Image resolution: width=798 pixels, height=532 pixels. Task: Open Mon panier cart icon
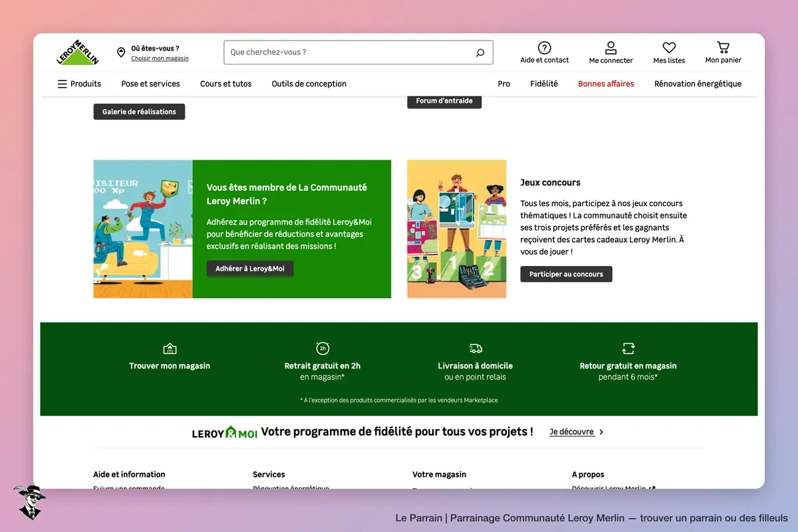point(723,48)
